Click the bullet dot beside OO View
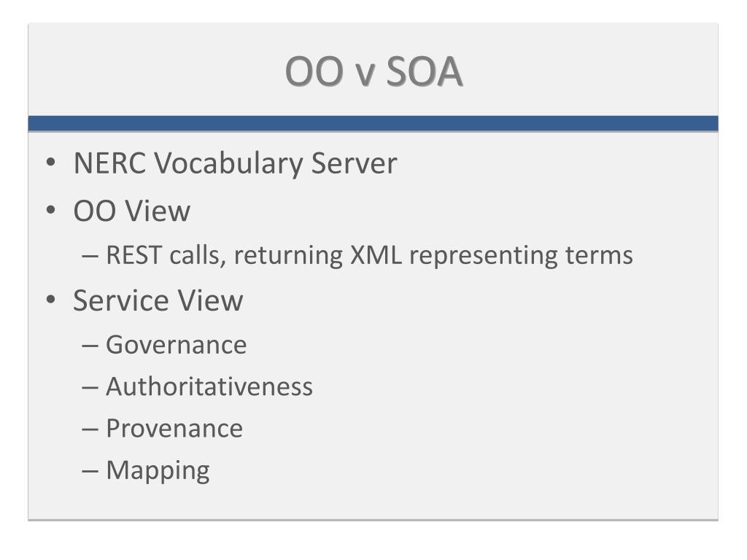This screenshot has width=747, height=560. (x=51, y=210)
